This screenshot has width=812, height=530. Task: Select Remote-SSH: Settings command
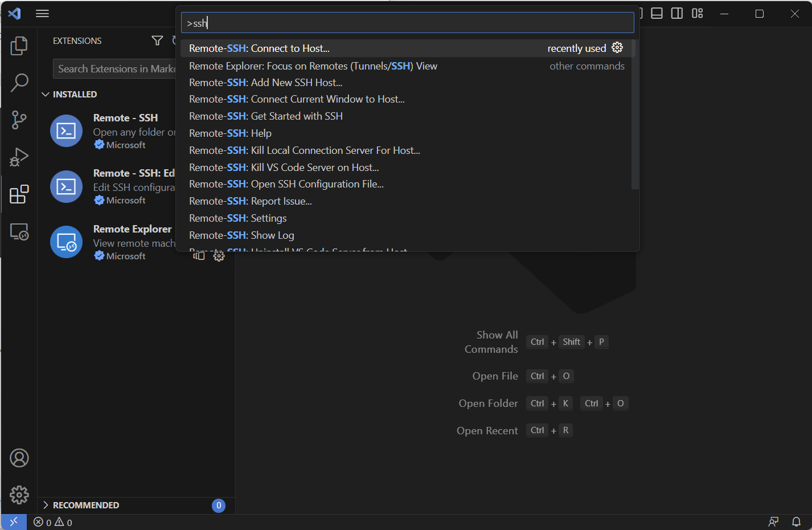pos(406,218)
